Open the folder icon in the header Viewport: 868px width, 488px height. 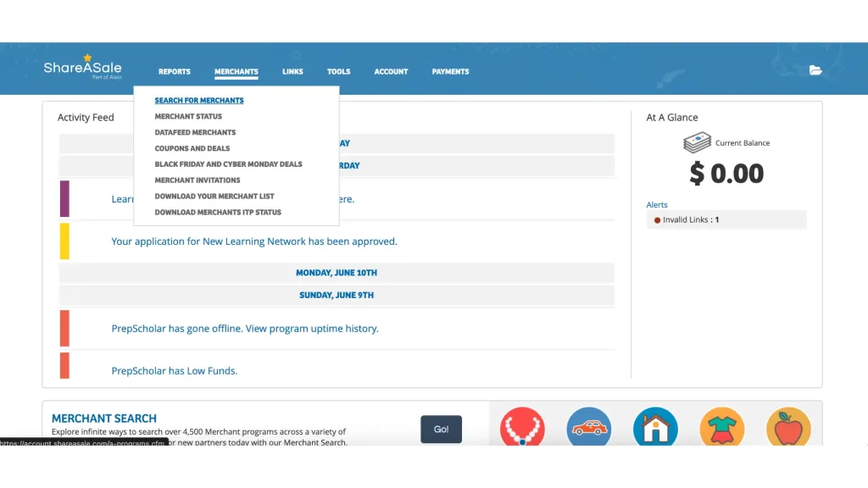point(815,70)
